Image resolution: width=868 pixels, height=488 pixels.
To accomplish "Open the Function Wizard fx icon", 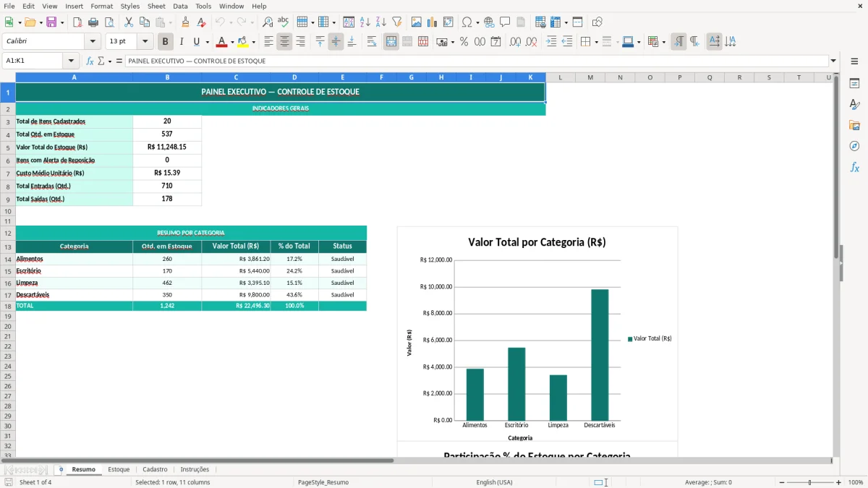I will point(90,61).
